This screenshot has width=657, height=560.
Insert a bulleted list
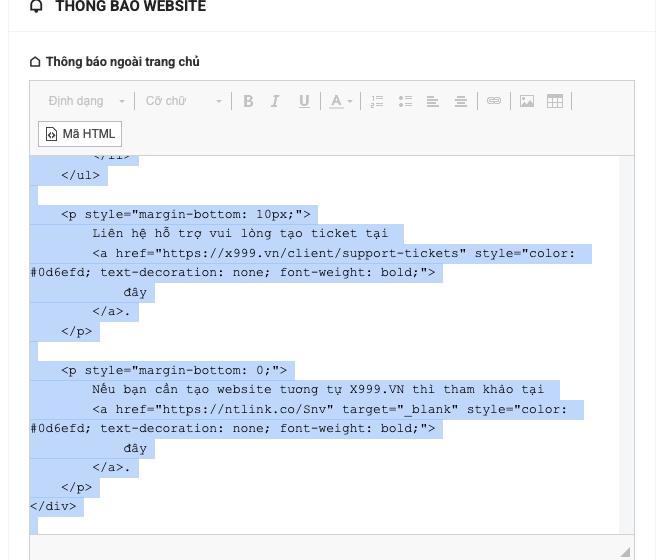pyautogui.click(x=405, y=101)
